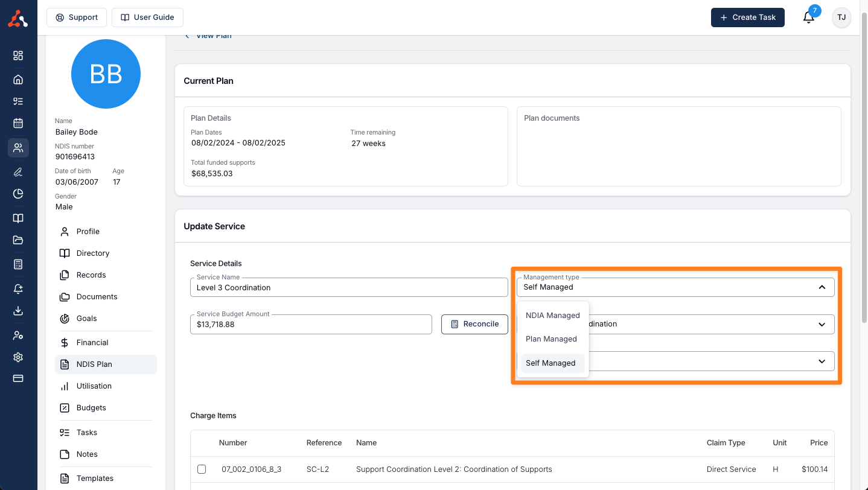
Task: Open the calendar icon in left sidebar
Action: point(18,123)
